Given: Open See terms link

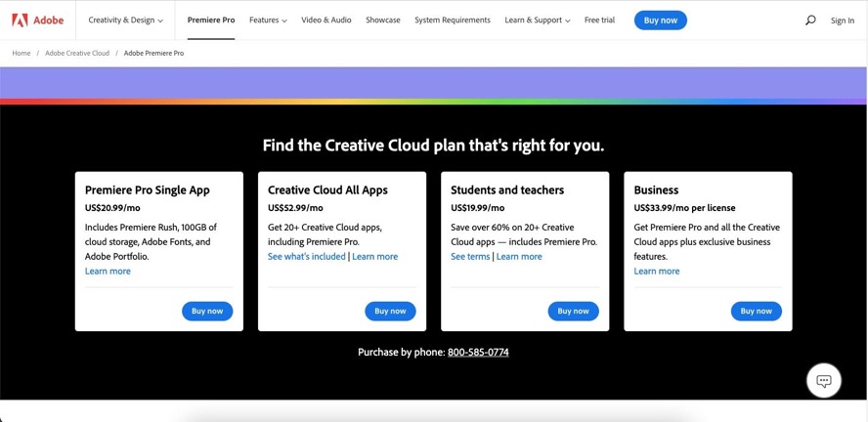Looking at the screenshot, I should pyautogui.click(x=470, y=257).
